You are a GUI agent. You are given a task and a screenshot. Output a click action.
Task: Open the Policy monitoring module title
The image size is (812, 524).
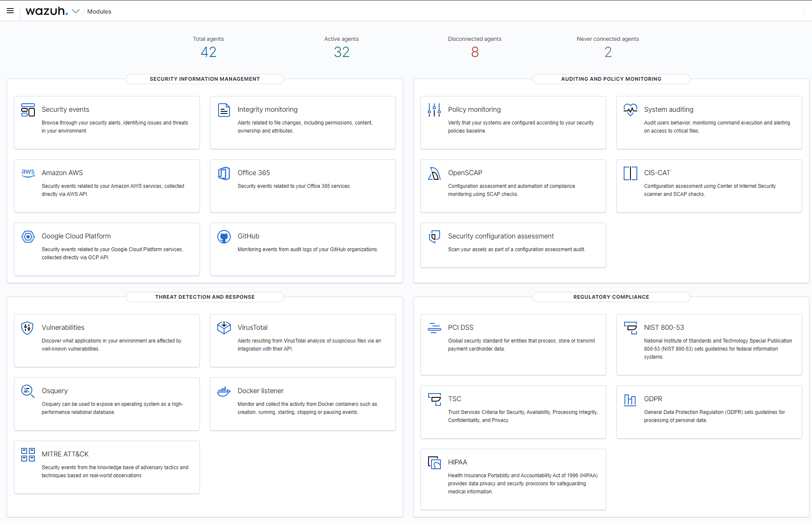[474, 110]
